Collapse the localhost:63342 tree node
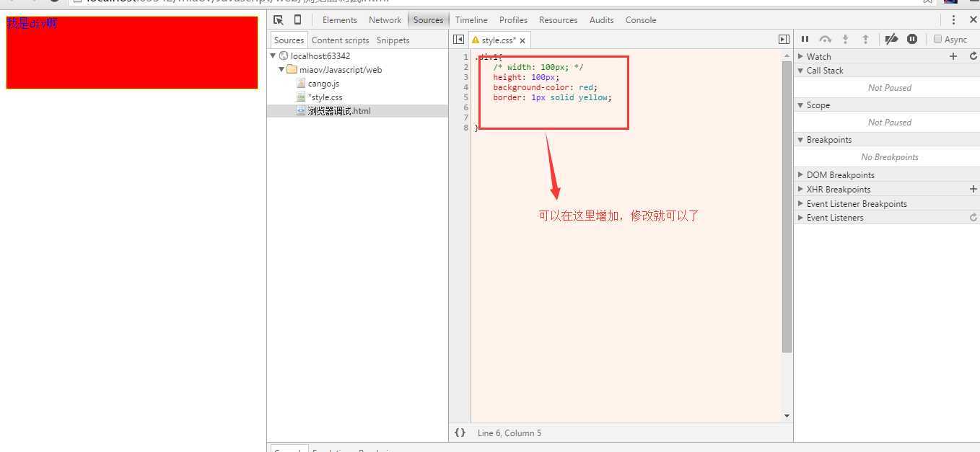980x452 pixels. (x=273, y=56)
